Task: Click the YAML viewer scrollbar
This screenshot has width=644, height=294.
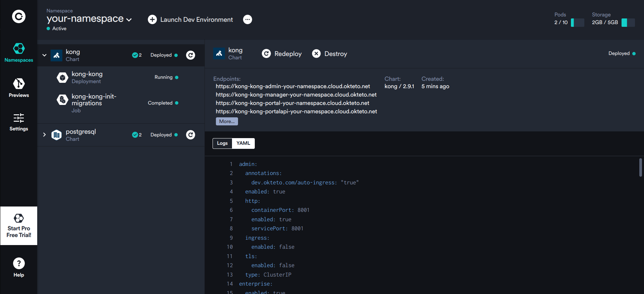Action: [x=640, y=167]
